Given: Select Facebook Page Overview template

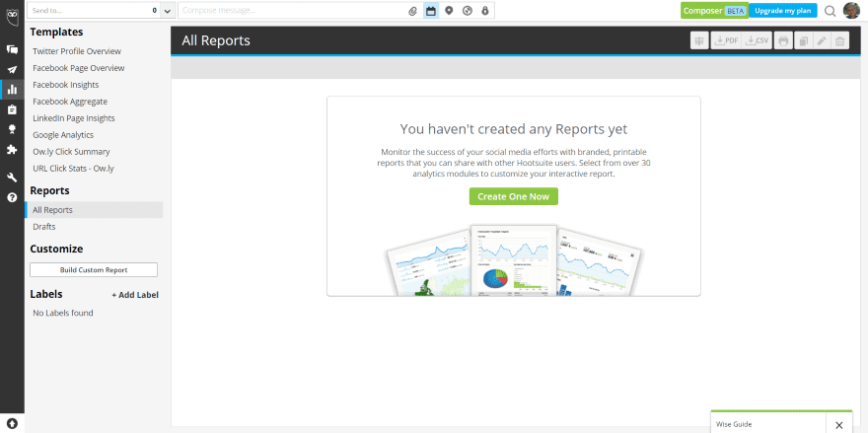Looking at the screenshot, I should click(x=79, y=68).
